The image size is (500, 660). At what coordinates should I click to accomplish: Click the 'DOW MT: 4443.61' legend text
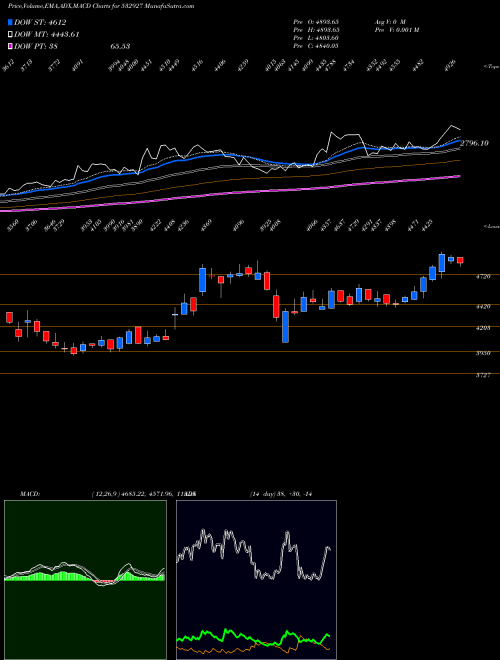coord(47,35)
